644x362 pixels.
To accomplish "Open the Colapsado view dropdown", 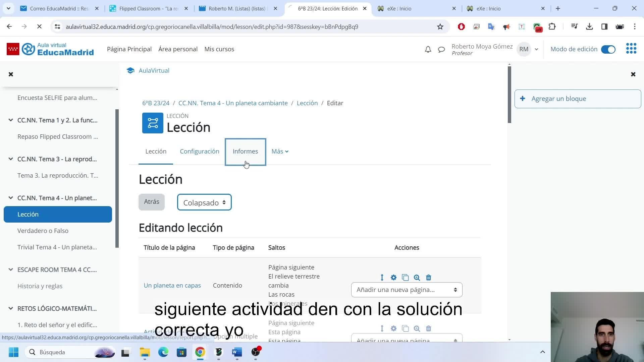I will point(204,202).
